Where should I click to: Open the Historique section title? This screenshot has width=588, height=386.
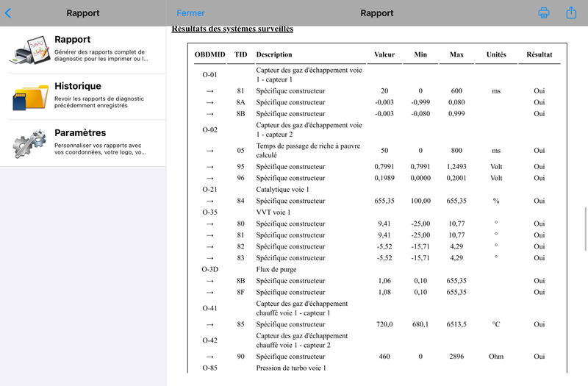(78, 86)
